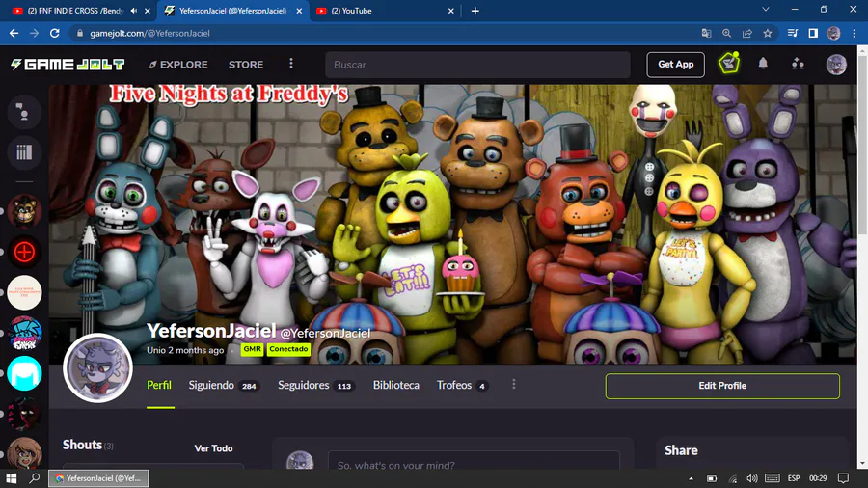Open the media controls icon
Image resolution: width=868 pixels, height=488 pixels.
pos(793,33)
